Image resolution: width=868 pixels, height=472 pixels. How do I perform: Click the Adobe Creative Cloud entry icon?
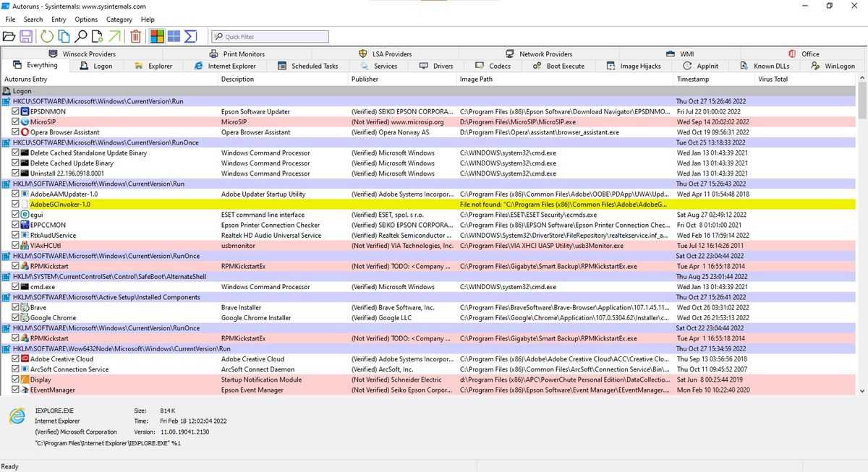(25, 359)
